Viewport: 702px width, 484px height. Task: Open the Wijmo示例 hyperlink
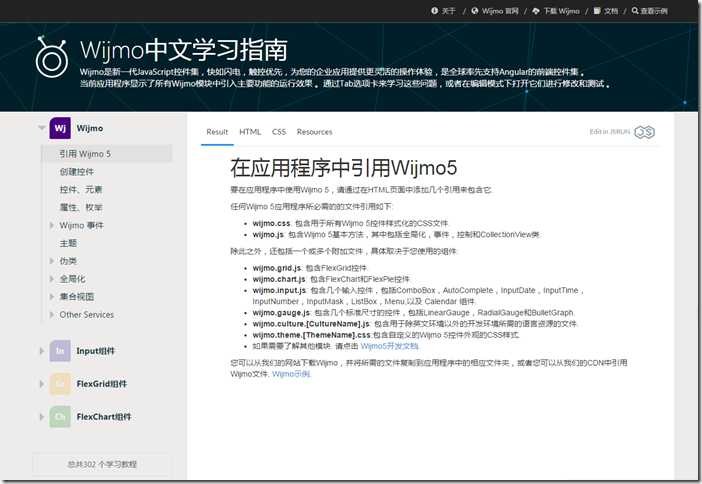[291, 374]
